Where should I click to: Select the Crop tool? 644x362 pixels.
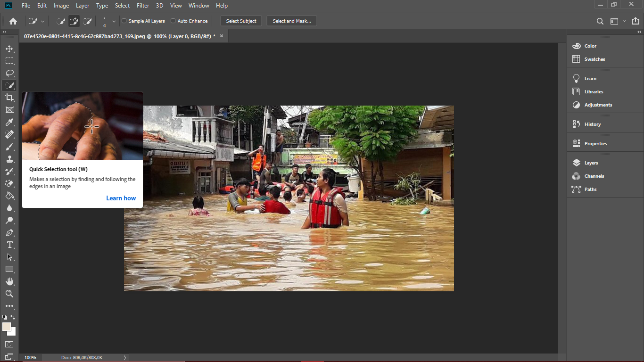(x=9, y=98)
